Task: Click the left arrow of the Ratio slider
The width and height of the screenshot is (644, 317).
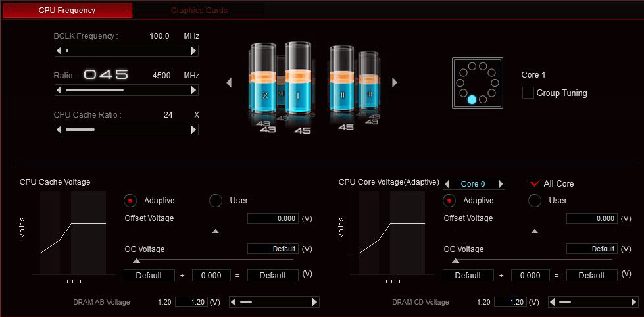Action: point(59,90)
